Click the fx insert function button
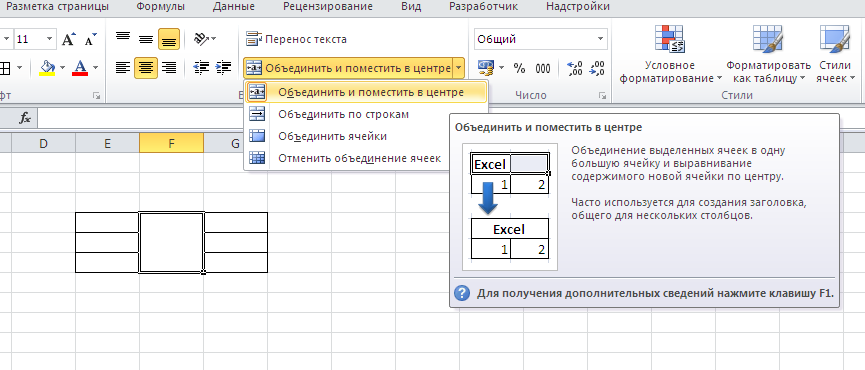865x370 pixels. click(25, 118)
